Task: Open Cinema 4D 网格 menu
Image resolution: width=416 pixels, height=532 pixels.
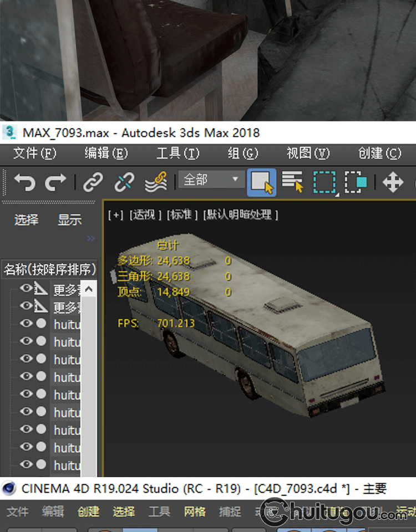Action: (195, 511)
